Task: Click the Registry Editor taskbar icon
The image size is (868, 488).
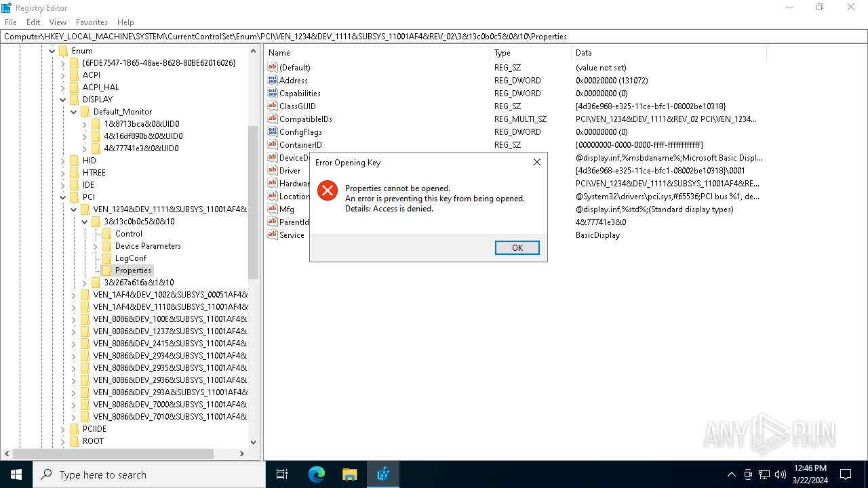Action: [x=383, y=474]
